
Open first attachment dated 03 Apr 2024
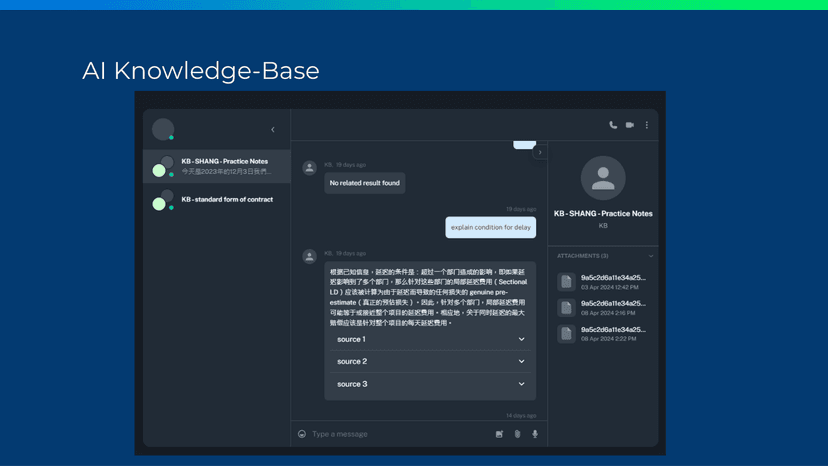tap(612, 282)
